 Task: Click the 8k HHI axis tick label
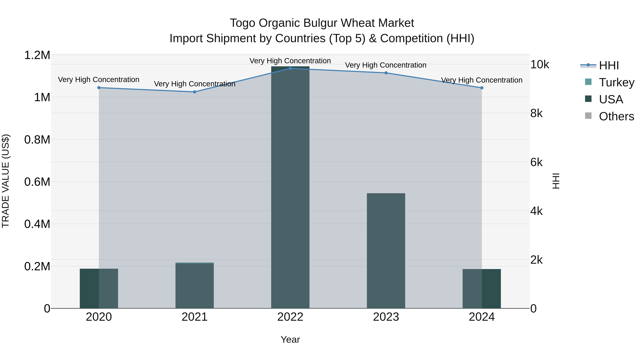point(536,113)
